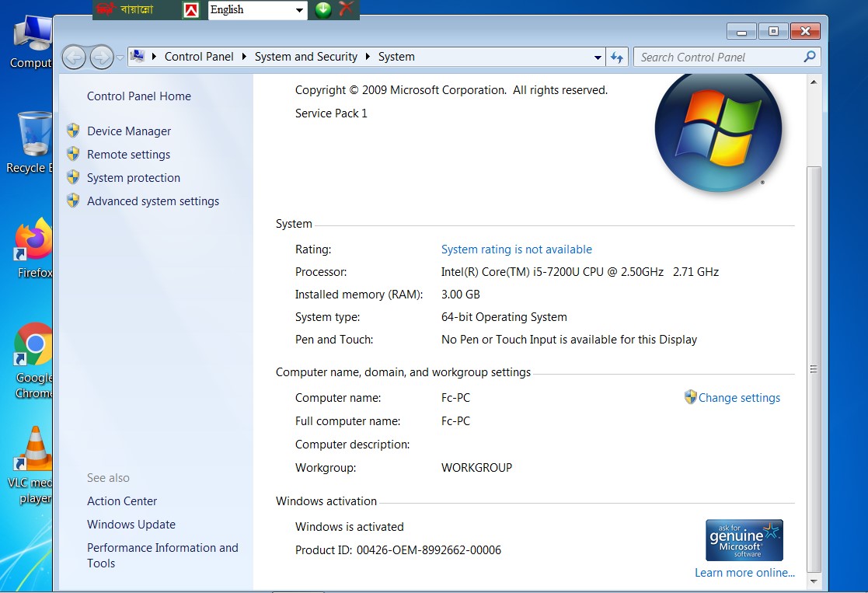Navigate to System and Security in the breadcrumb
The width and height of the screenshot is (868, 593).
305,57
